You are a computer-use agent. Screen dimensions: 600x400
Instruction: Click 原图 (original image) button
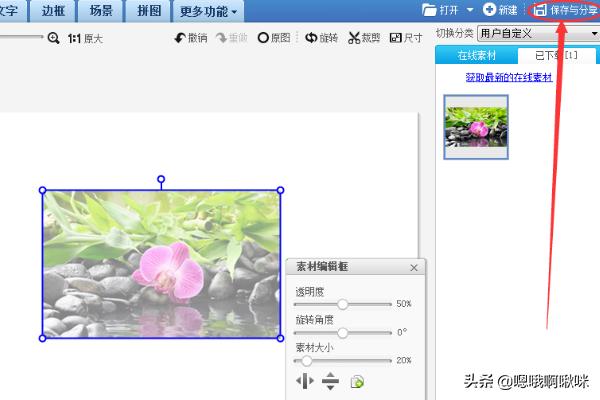pyautogui.click(x=274, y=38)
